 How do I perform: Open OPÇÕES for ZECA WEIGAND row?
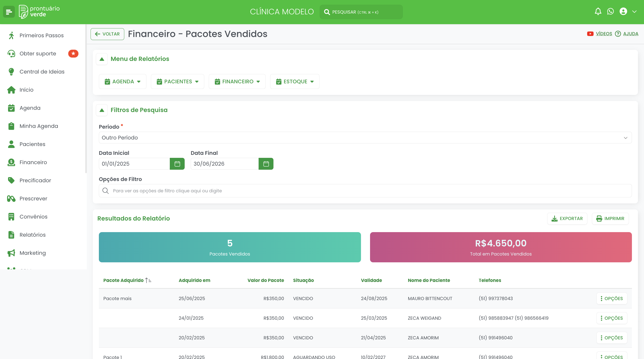(x=612, y=318)
